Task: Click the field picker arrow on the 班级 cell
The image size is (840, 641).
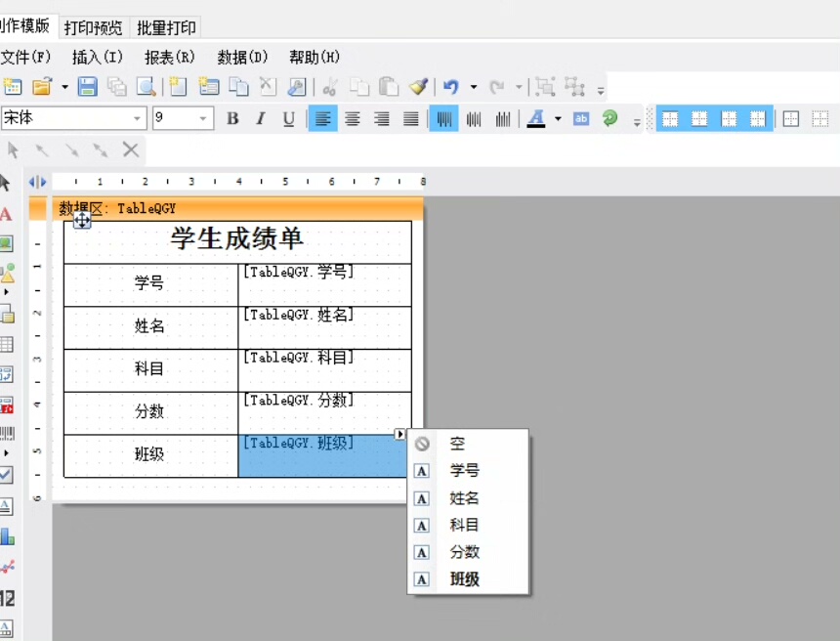Action: [399, 434]
